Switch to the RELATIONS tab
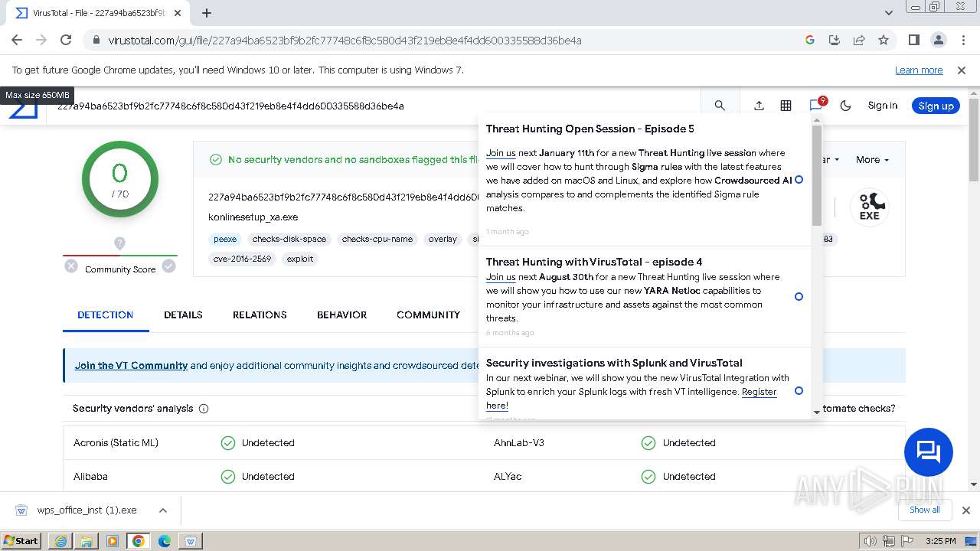The image size is (980, 551). pos(260,315)
